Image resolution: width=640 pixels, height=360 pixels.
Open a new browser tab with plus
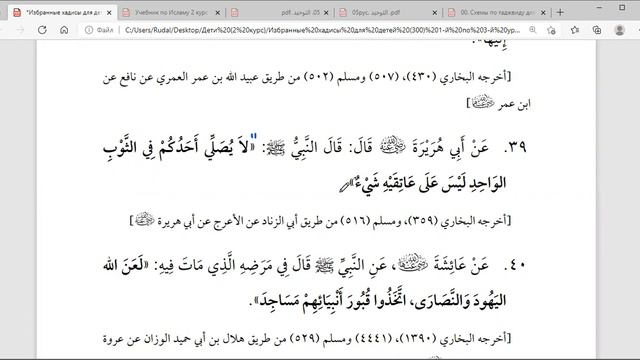[560, 13]
